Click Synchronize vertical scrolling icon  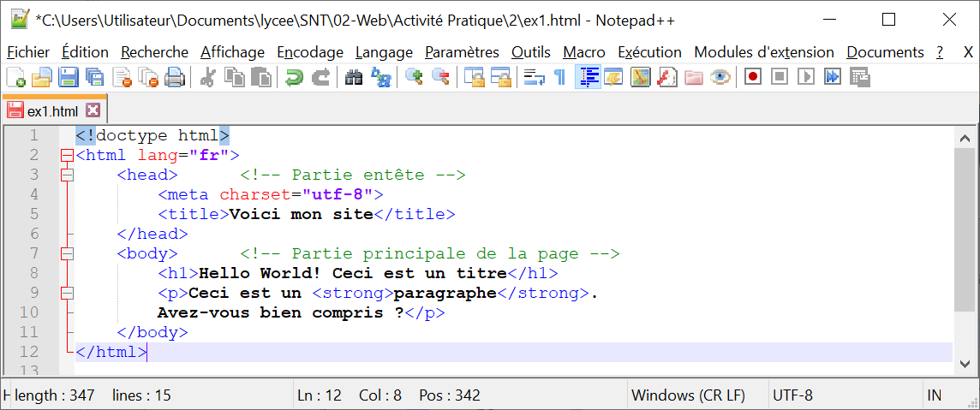(475, 77)
